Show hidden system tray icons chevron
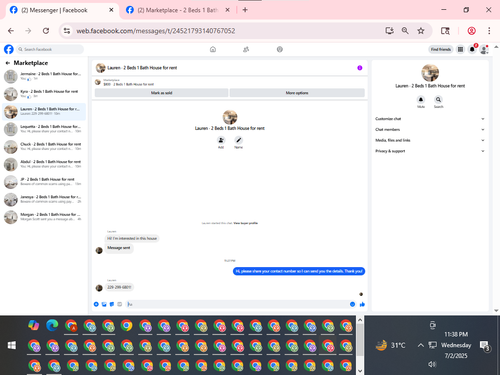Image resolution: width=500 pixels, height=375 pixels. coord(421,345)
